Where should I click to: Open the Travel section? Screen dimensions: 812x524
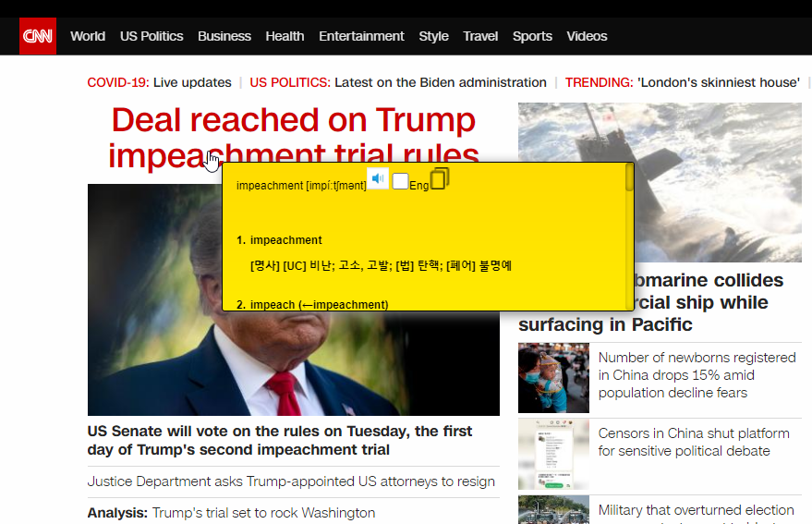coord(480,36)
